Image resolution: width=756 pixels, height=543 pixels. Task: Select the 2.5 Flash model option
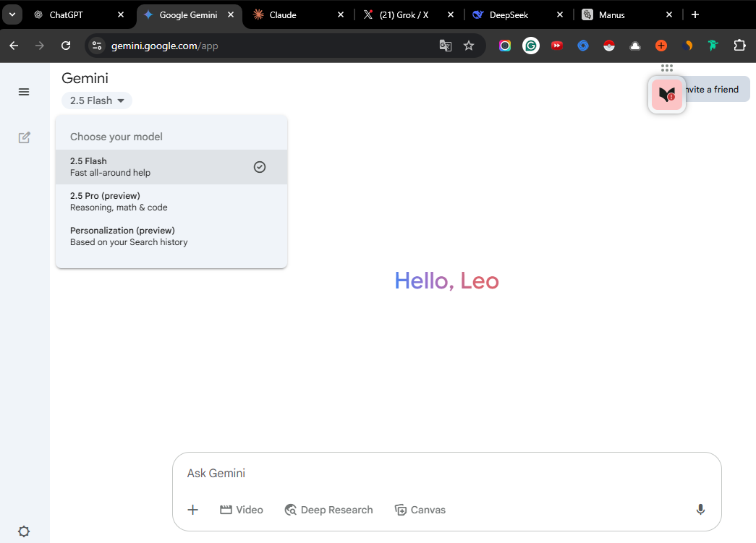coord(171,167)
